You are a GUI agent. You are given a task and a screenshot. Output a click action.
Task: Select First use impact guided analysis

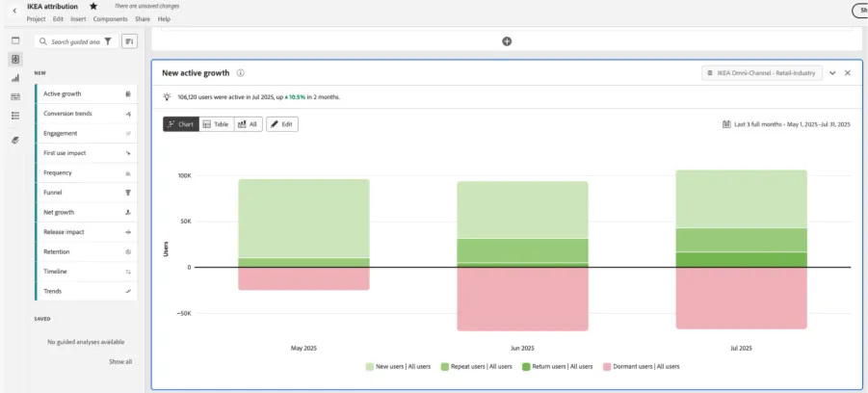point(87,153)
